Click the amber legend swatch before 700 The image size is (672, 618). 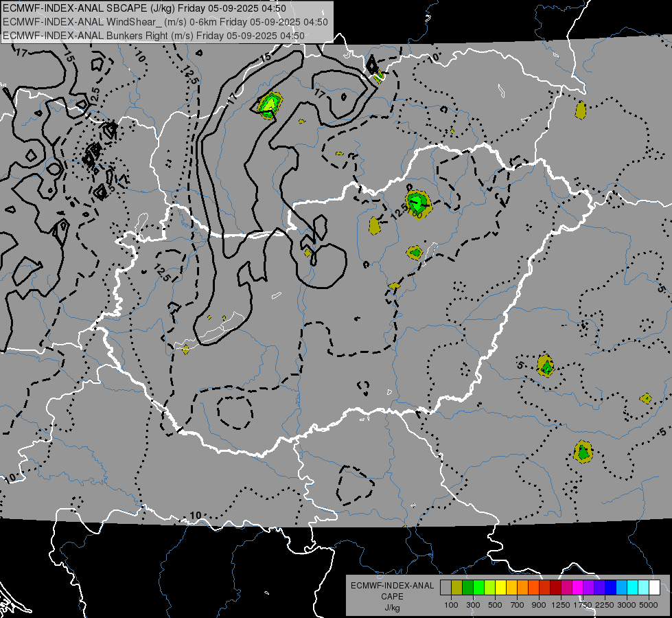point(511,588)
